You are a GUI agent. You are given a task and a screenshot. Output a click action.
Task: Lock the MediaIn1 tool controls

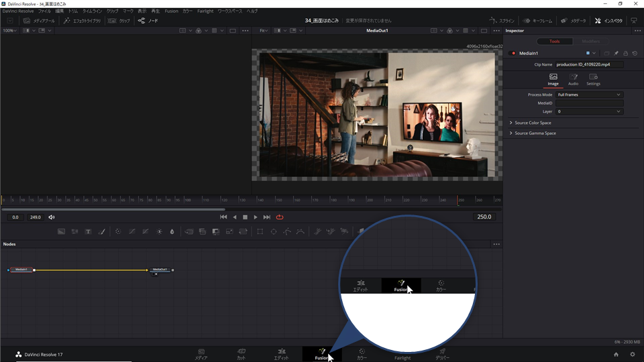pyautogui.click(x=625, y=53)
